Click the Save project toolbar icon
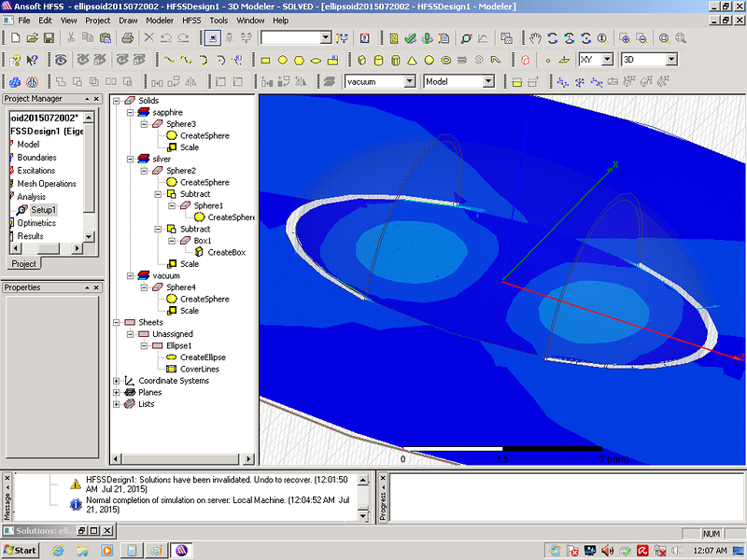 (49, 38)
